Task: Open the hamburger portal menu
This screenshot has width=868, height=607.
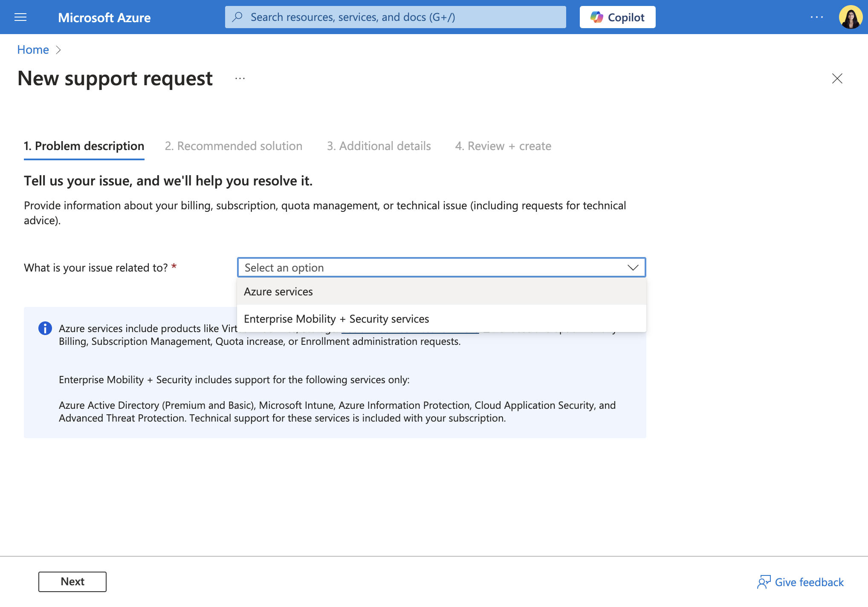Action: pos(20,17)
